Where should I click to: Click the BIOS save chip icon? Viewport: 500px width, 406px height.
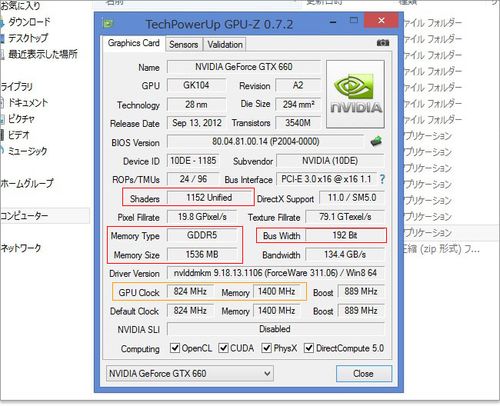click(x=376, y=141)
